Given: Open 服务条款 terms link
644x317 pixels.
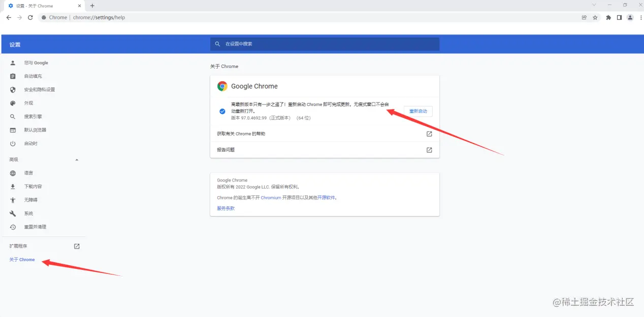Looking at the screenshot, I should (226, 208).
